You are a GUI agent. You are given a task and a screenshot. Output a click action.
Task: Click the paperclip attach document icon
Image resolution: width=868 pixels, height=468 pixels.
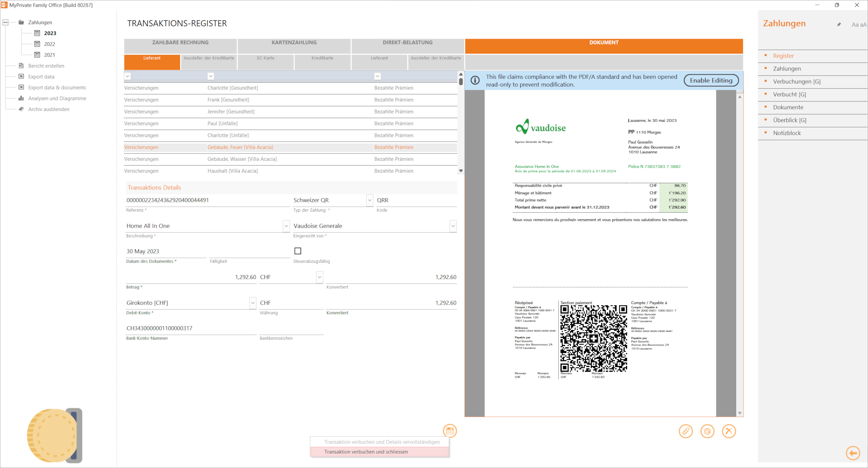685,431
